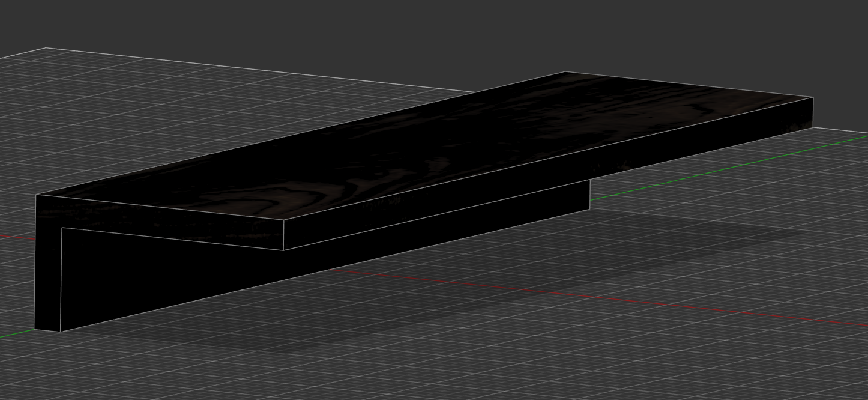
Task: Click the far-end corner vertex of the slab top
Action: (813, 97)
